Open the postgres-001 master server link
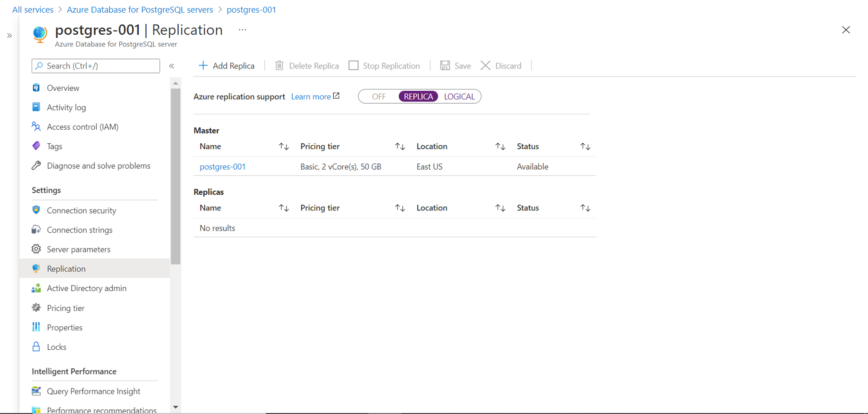868x414 pixels. click(x=223, y=167)
